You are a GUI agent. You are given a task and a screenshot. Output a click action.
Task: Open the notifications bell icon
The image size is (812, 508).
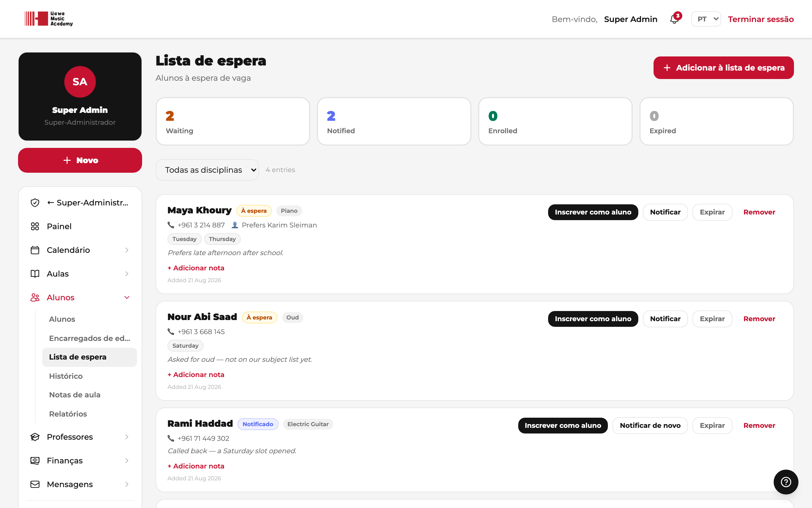click(x=674, y=19)
